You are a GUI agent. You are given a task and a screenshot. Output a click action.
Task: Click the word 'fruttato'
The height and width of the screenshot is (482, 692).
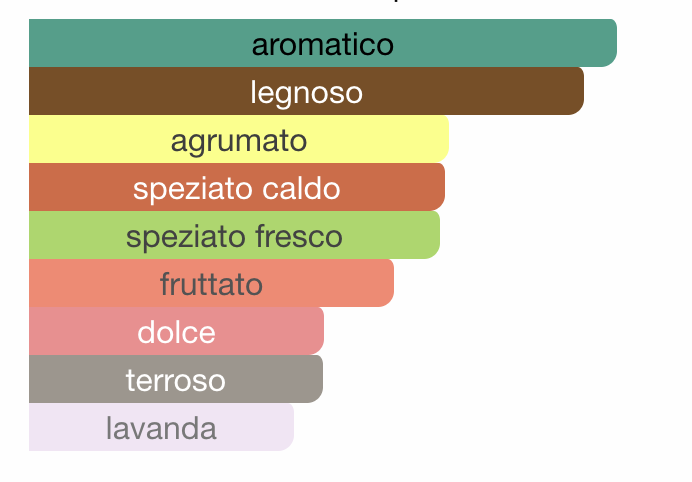(211, 284)
